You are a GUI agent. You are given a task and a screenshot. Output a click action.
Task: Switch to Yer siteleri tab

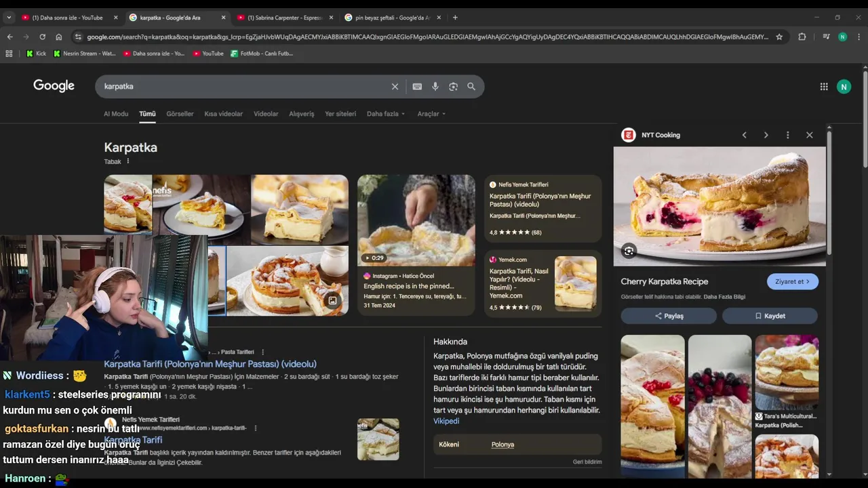[340, 114]
